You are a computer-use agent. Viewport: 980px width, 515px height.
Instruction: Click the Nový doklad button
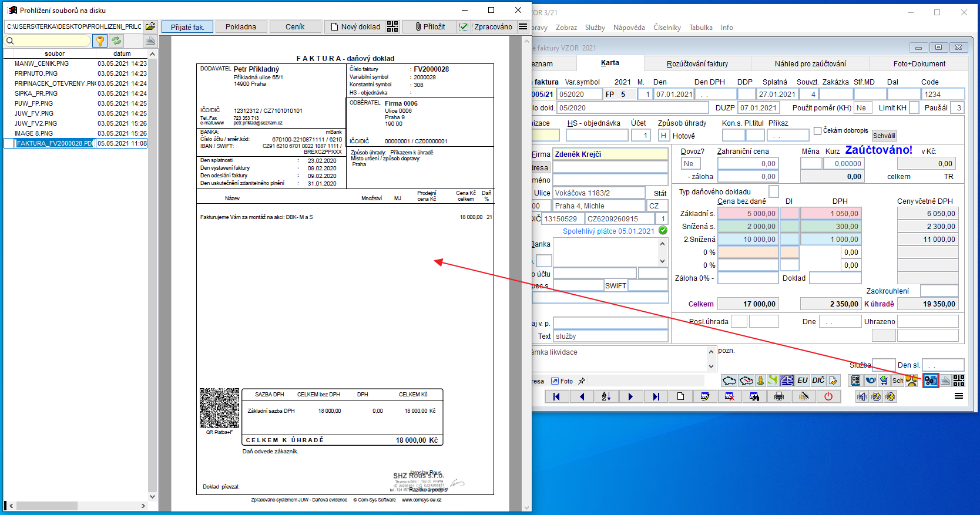tap(355, 27)
